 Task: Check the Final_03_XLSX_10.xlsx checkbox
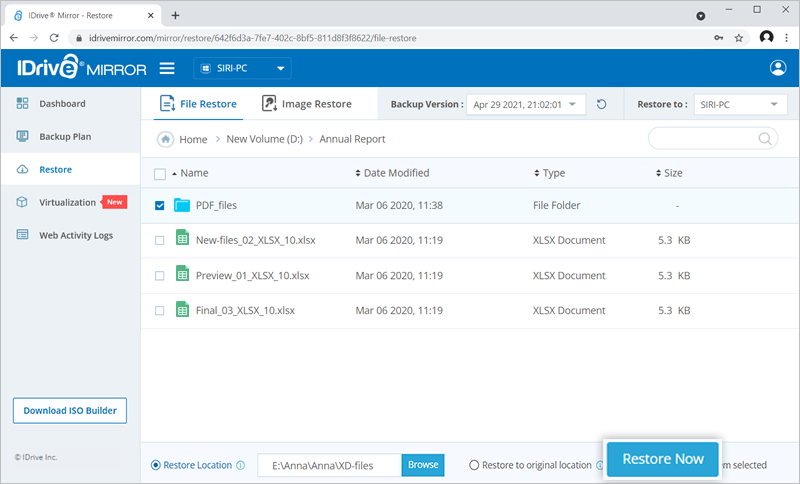[160, 311]
